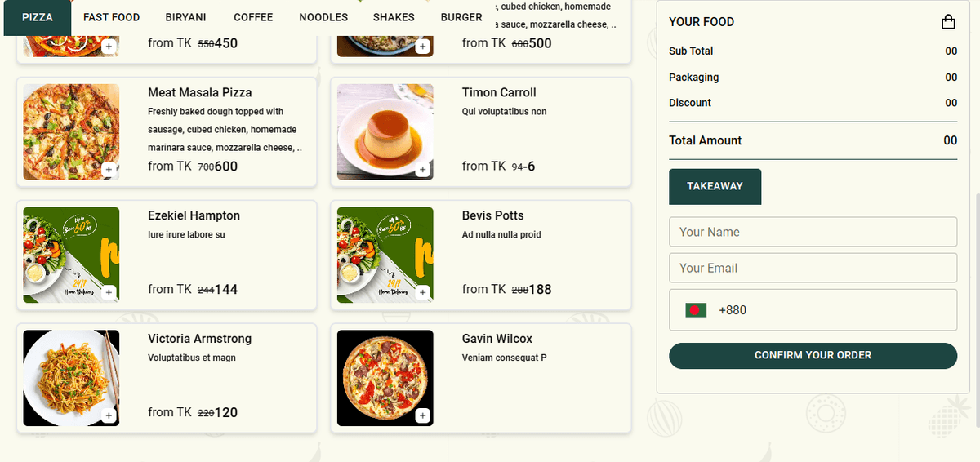
Task: Open the shopping bag cart icon
Action: pos(948,22)
